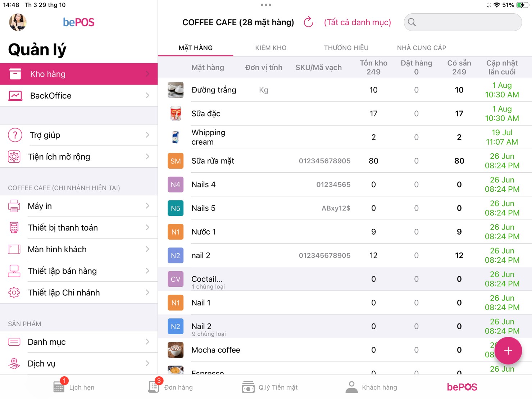Open the Tất cả danh mục category filter

point(357,22)
